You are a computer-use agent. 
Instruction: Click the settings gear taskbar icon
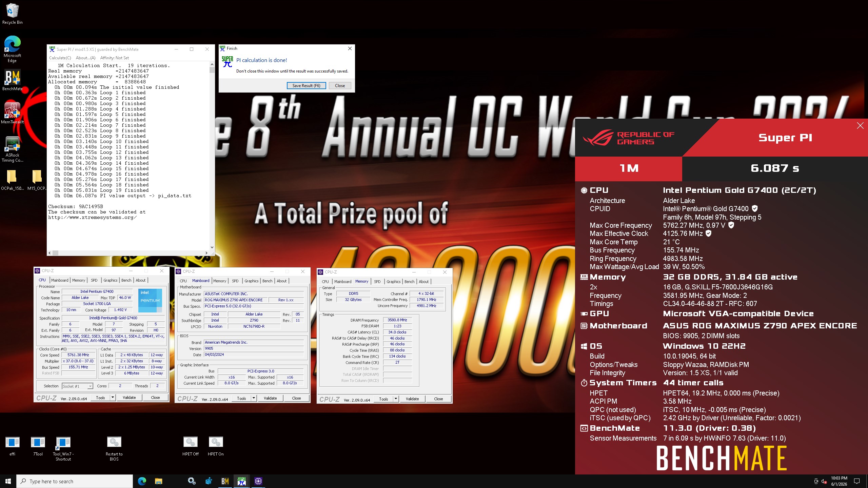(192, 481)
